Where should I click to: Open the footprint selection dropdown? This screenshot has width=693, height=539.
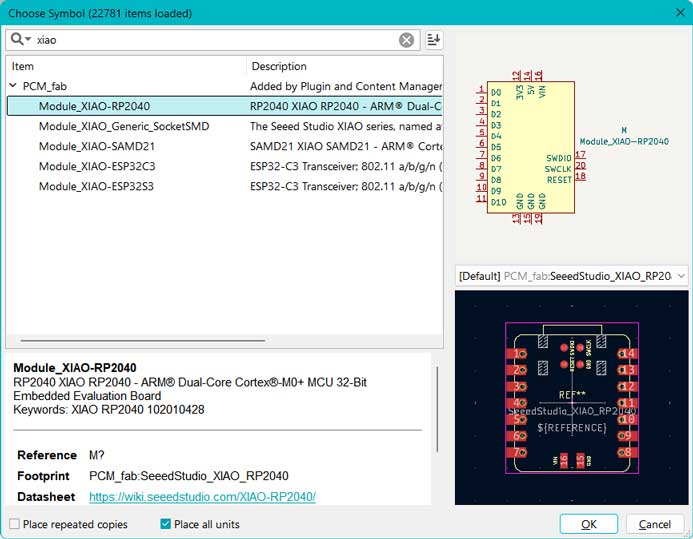571,276
